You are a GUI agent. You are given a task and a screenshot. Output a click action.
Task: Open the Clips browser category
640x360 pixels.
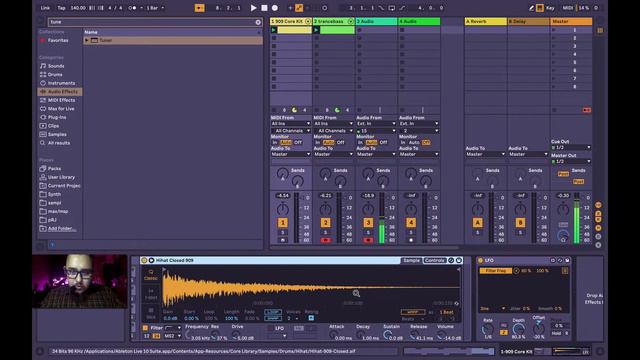click(53, 126)
